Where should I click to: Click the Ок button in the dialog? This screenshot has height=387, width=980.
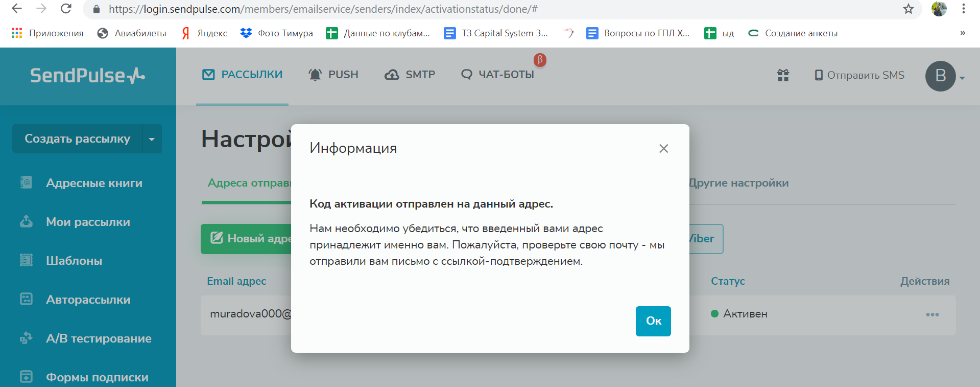(x=653, y=321)
